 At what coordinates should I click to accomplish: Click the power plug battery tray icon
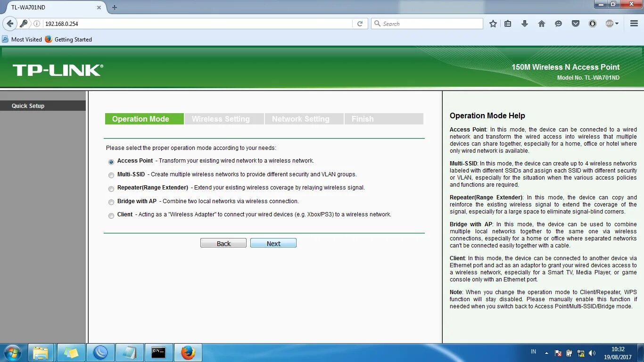[570, 353]
